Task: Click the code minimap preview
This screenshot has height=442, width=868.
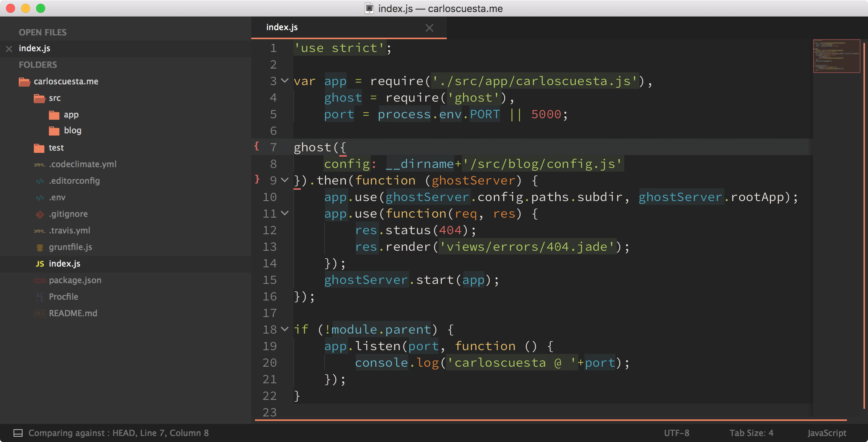Action: click(836, 56)
